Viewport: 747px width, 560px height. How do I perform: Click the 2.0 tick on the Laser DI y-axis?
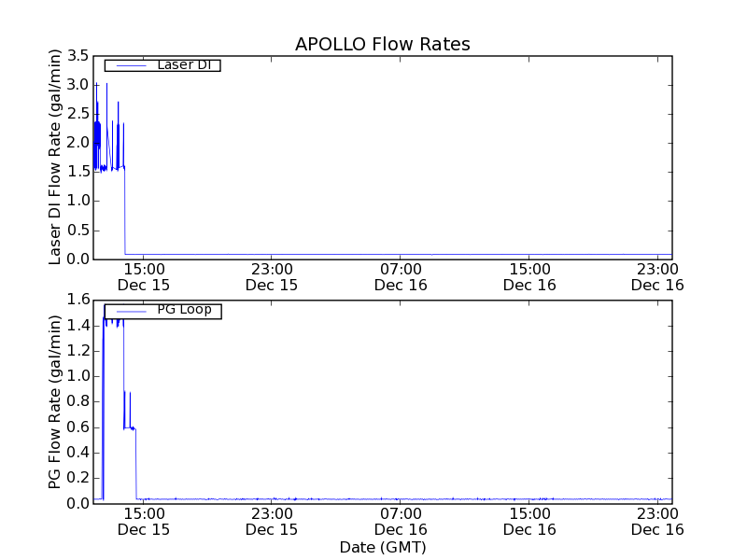click(78, 143)
